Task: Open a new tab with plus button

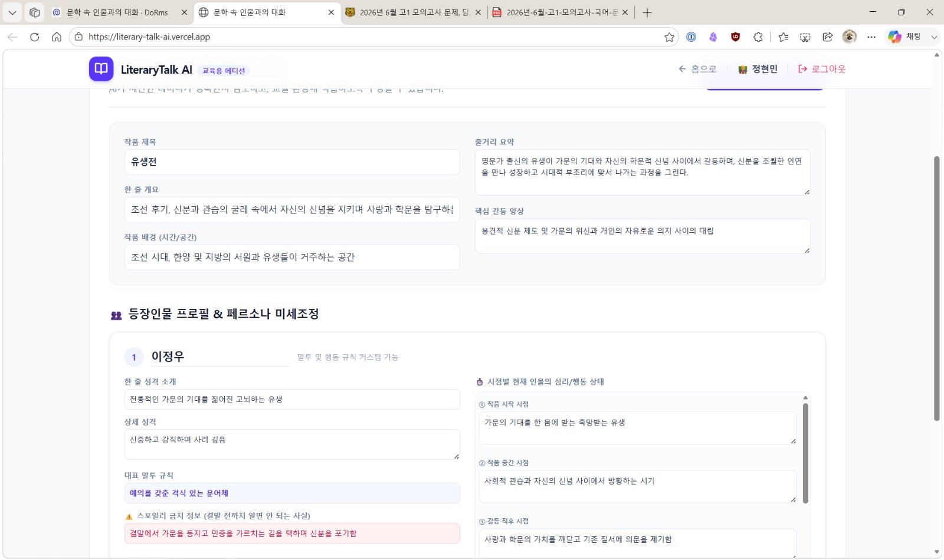Action: (647, 12)
